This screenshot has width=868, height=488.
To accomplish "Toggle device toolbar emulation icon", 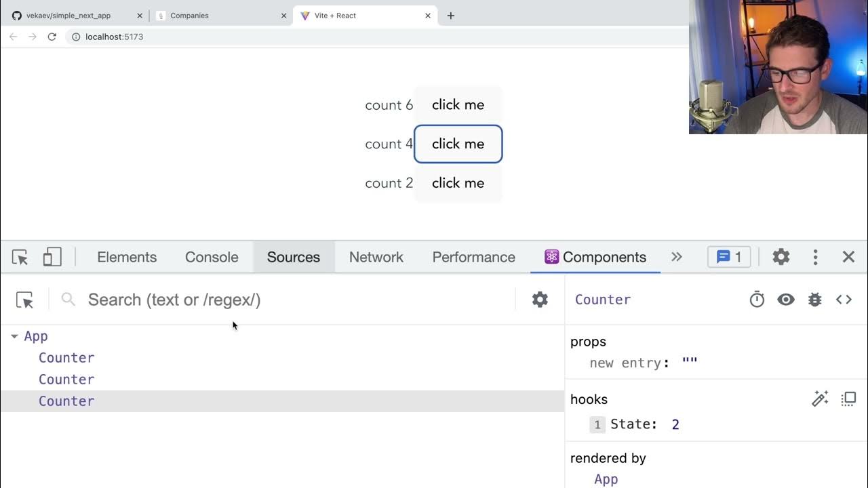I will coord(52,258).
